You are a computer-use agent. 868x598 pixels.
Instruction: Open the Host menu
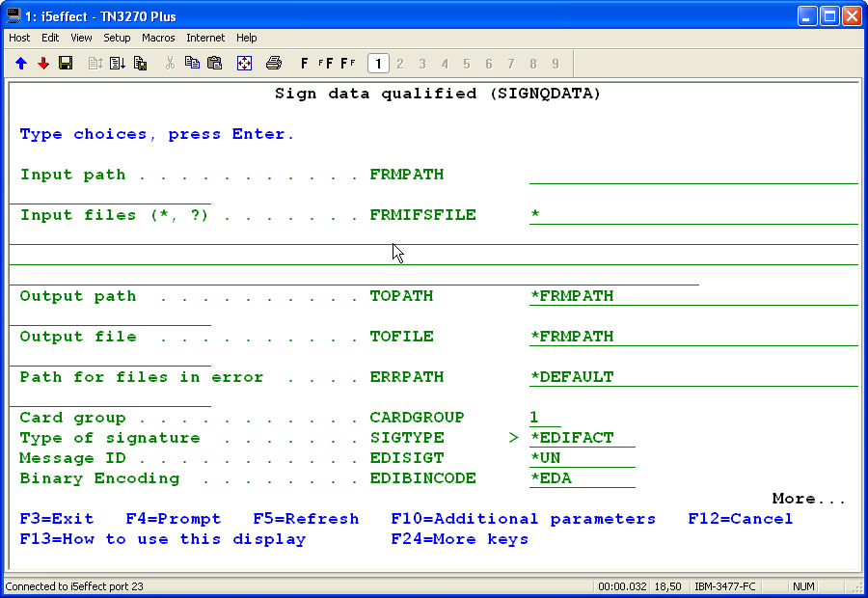(19, 38)
